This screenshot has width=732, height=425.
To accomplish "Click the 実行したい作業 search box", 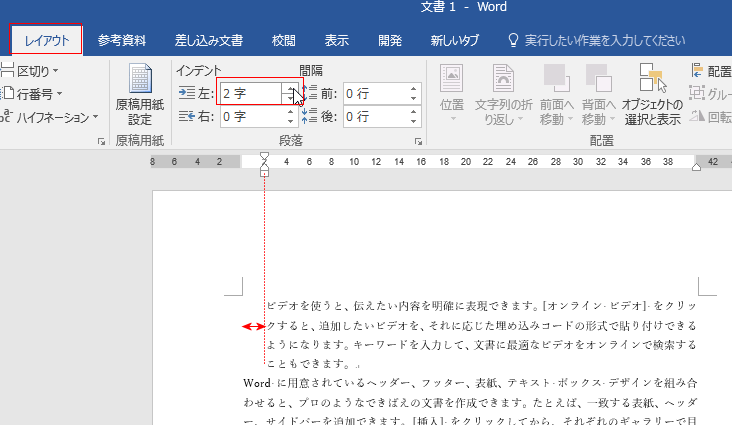I will click(605, 41).
